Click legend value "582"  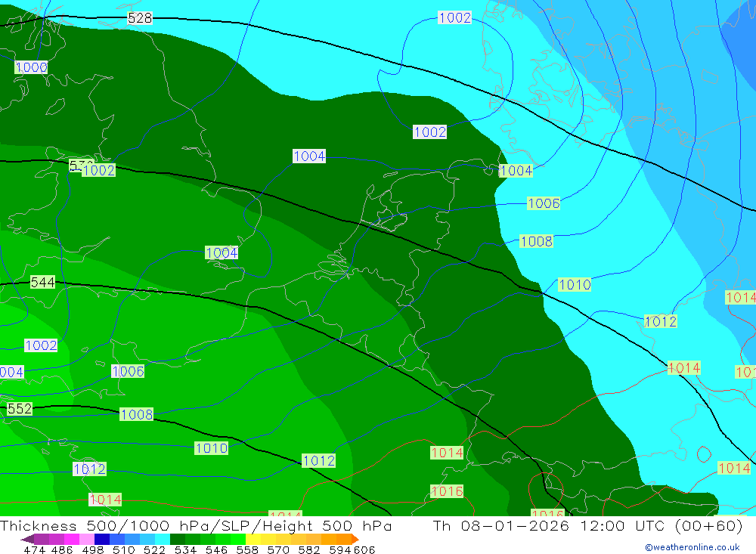coord(308,550)
